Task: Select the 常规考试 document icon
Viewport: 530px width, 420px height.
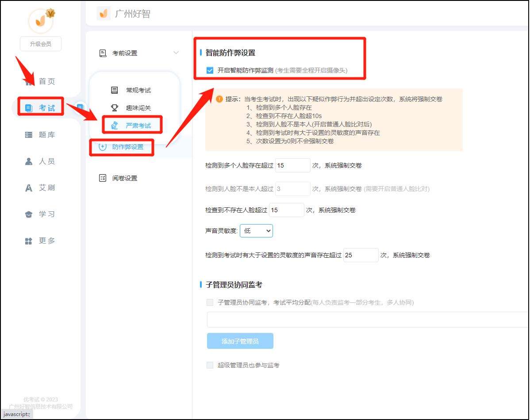Action: (x=114, y=90)
